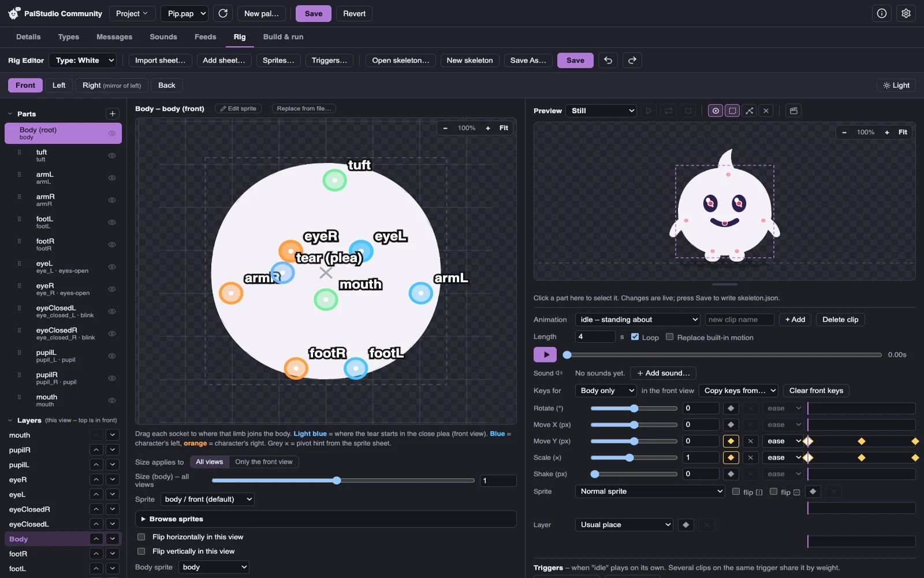
Task: Open the Preview Still dropdown
Action: click(x=601, y=110)
